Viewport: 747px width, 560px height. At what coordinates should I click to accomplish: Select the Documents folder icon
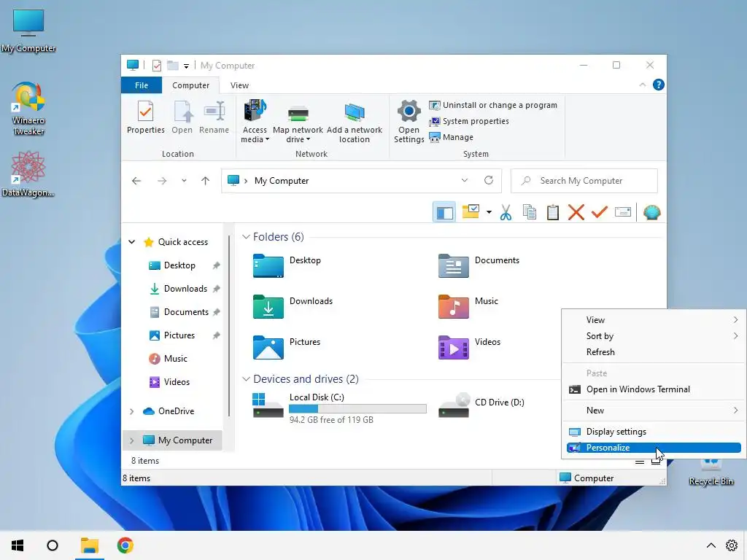pyautogui.click(x=453, y=265)
